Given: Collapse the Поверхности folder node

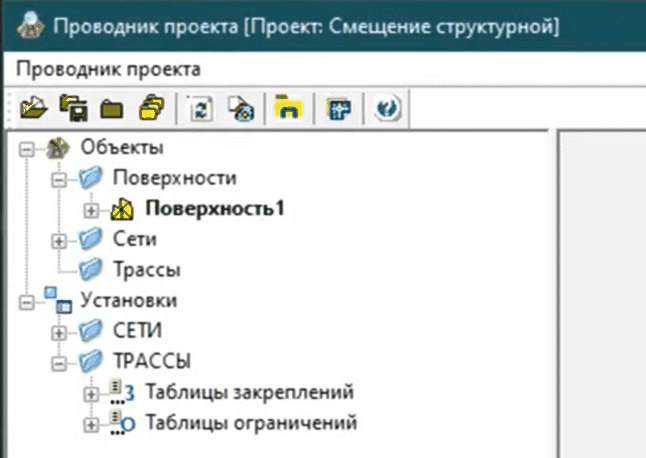Looking at the screenshot, I should point(60,179).
